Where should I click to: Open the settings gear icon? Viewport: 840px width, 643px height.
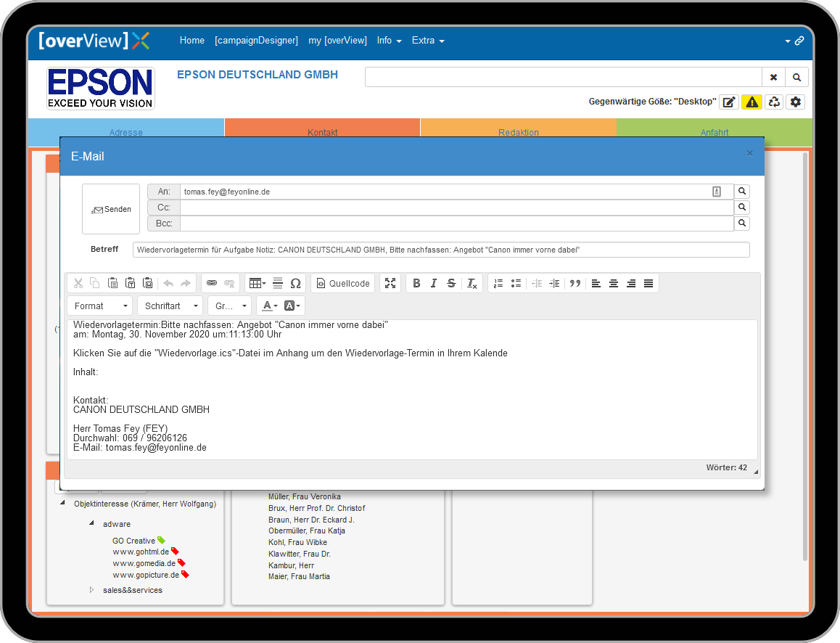(x=796, y=102)
